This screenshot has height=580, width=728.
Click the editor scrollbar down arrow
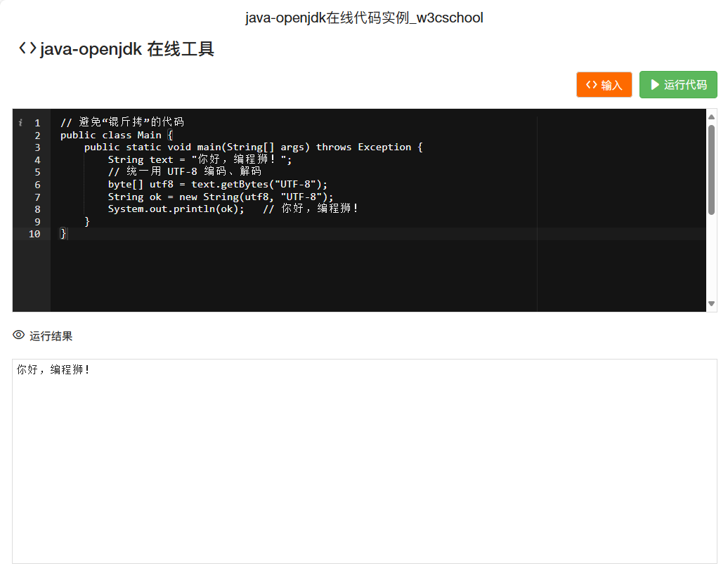[x=711, y=303]
